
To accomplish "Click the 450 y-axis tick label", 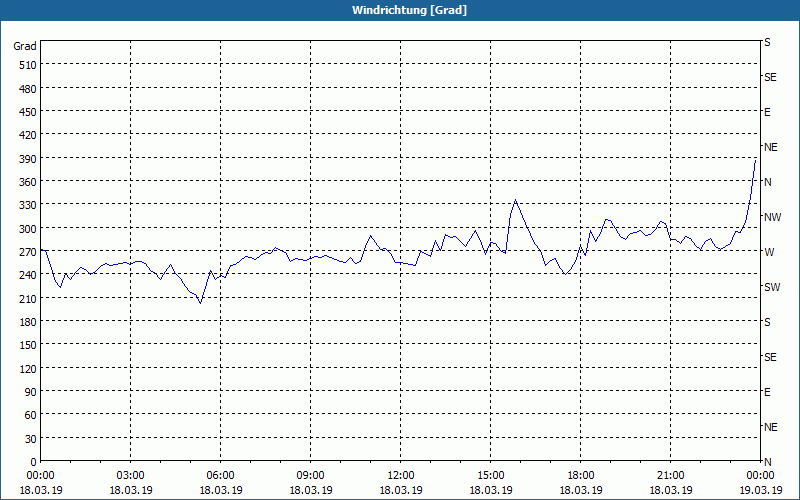I will point(29,112).
